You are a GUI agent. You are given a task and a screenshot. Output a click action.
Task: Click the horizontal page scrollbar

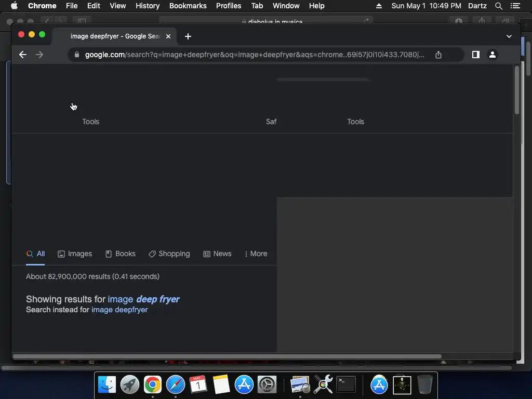pyautogui.click(x=227, y=356)
